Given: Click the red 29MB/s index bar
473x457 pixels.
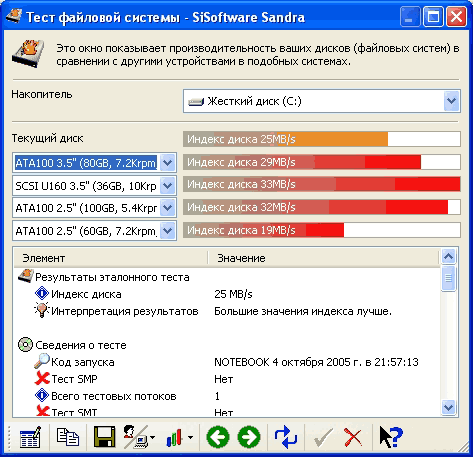Looking at the screenshot, I should [322, 162].
